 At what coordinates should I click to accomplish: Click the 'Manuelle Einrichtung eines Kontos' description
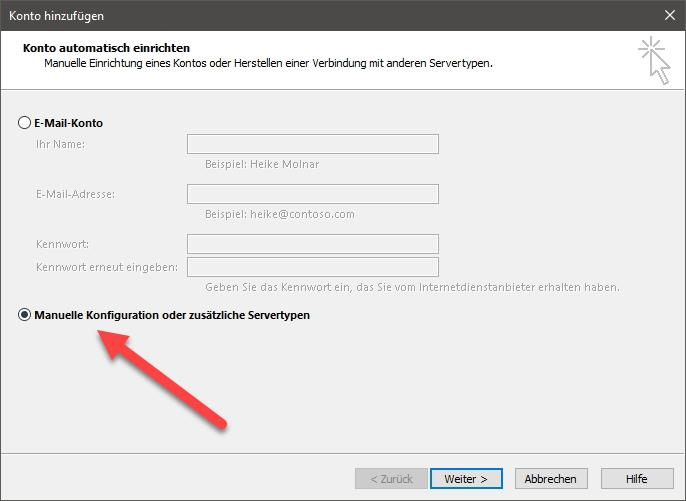tap(268, 63)
